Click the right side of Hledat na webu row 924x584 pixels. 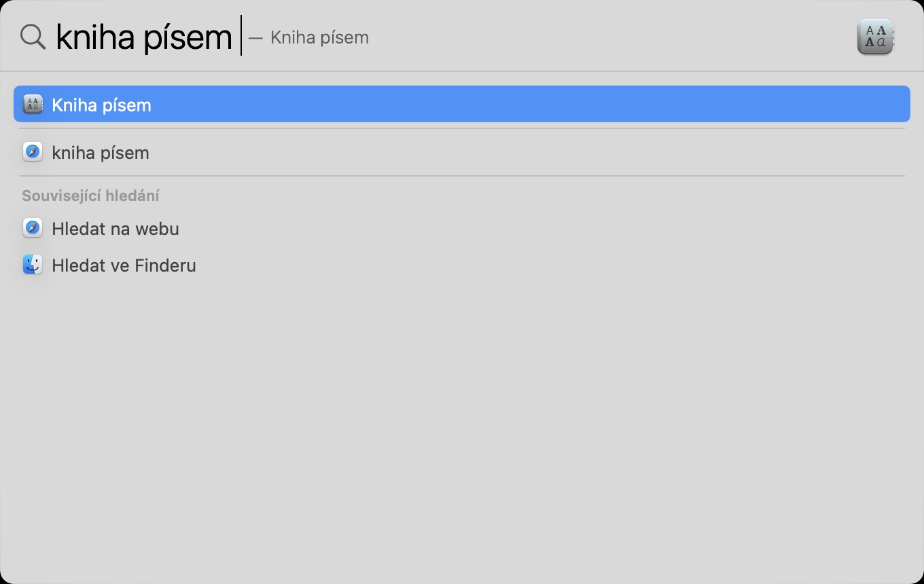[815, 229]
